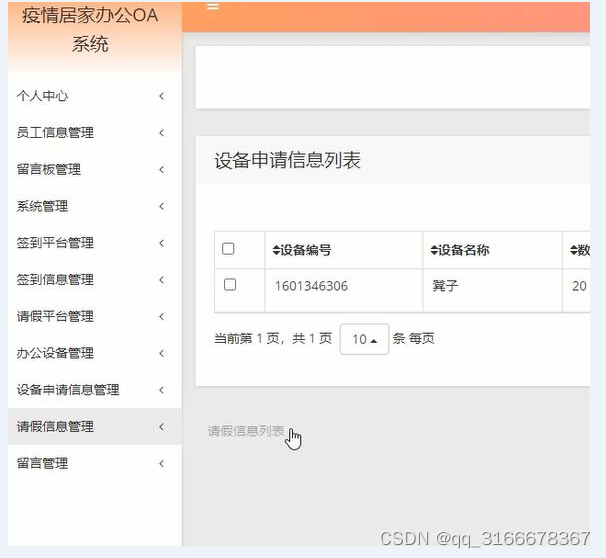Viewport: 606px width, 558px height.
Task: Expand chevron next to 办公设备管理
Action: 162,353
